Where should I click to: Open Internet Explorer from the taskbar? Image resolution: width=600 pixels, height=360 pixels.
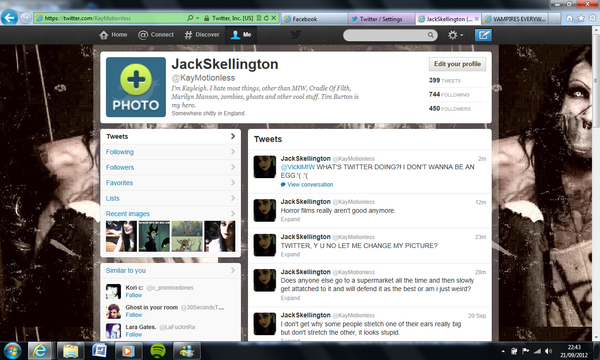coord(40,350)
